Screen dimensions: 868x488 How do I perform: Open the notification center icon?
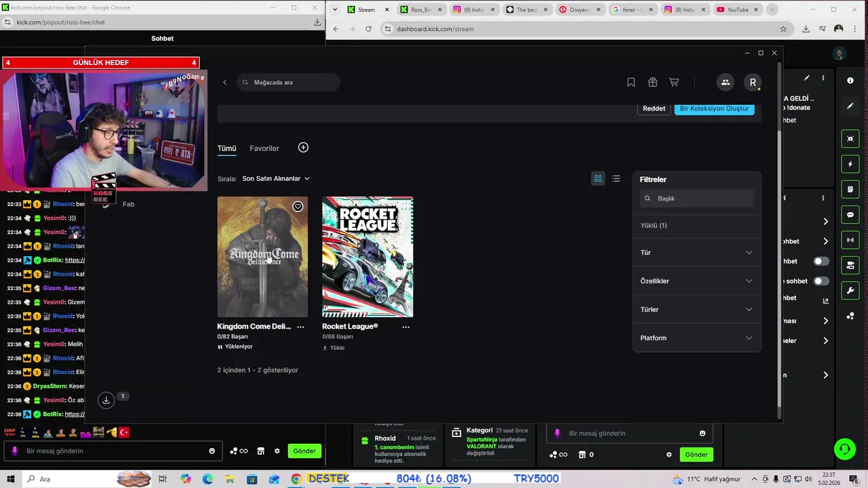pyautogui.click(x=854, y=479)
